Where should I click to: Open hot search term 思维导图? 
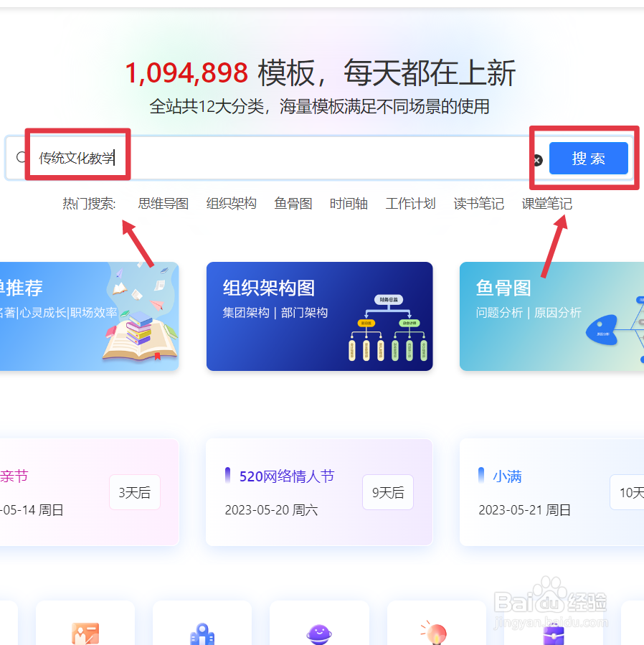(x=164, y=203)
